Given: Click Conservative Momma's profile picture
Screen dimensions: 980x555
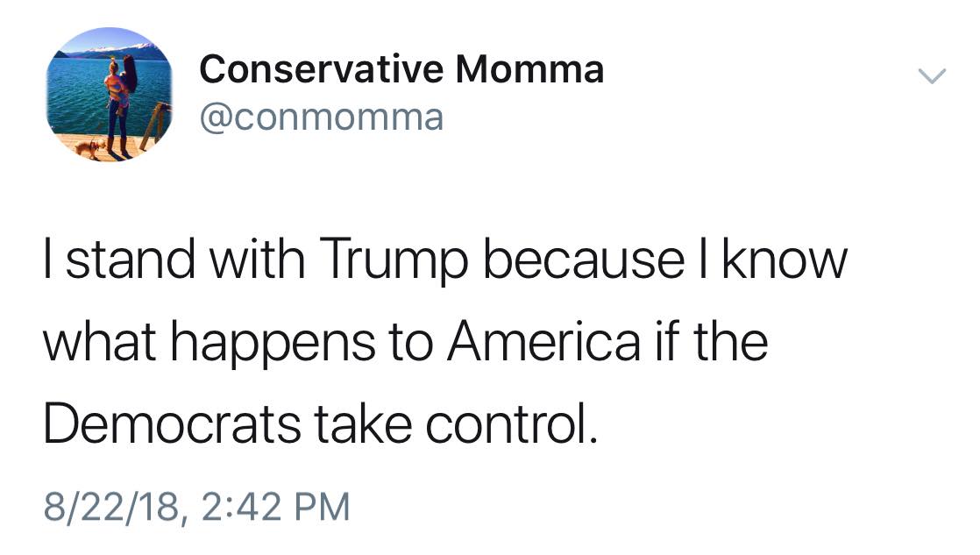Looking at the screenshot, I should click(108, 95).
